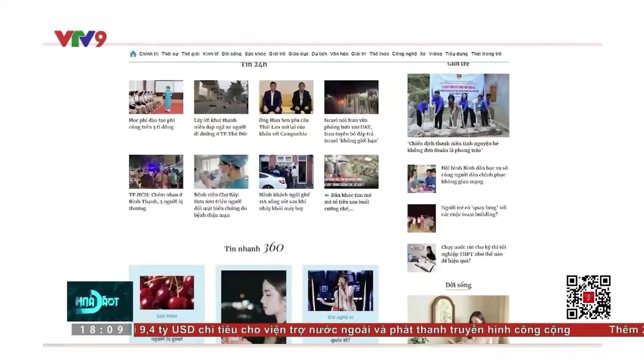Click the 'Tin nhanh 360' section title

tap(254, 248)
